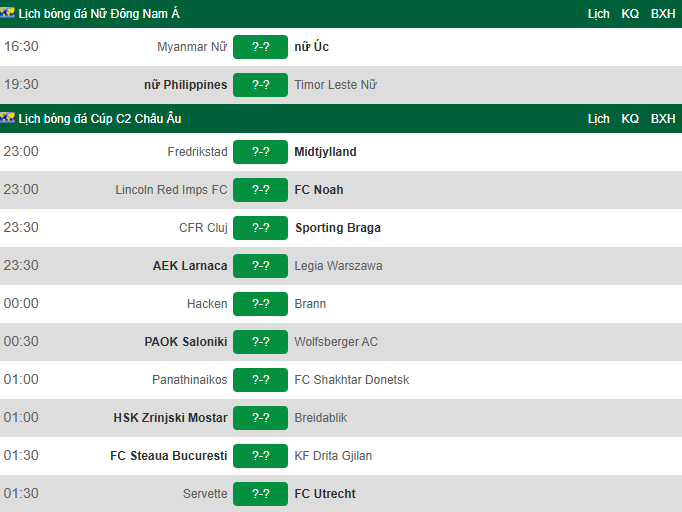The image size is (682, 512).
Task: Open KQ results for Nữ Đông Nam Á
Action: coord(630,14)
